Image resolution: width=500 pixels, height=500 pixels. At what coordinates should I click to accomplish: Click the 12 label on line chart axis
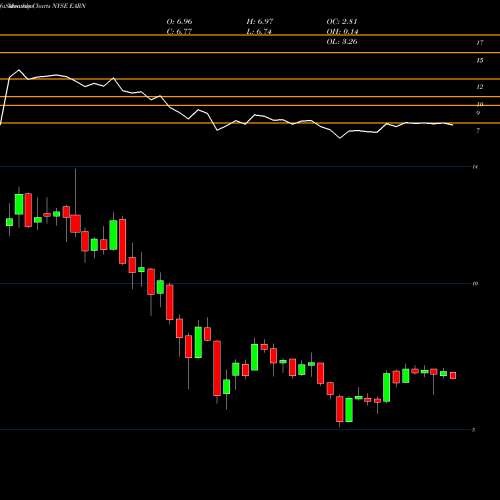(x=480, y=87)
